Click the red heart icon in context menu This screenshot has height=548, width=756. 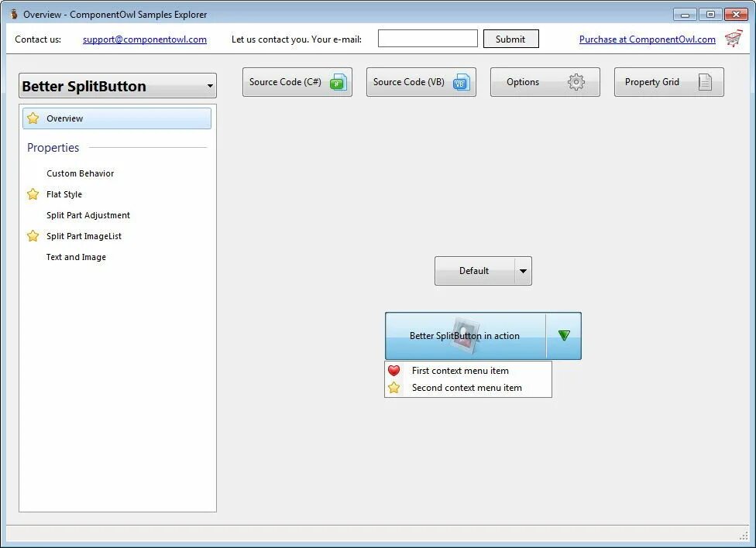pos(394,370)
